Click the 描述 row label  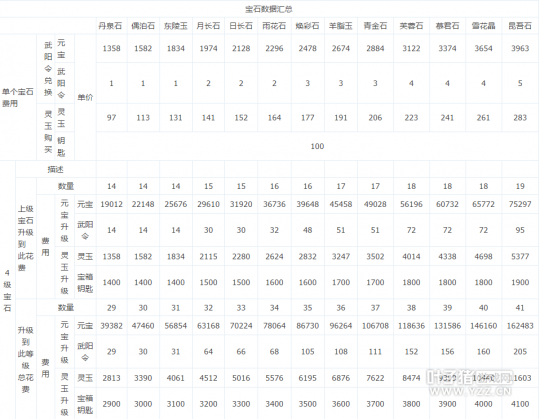55,169
